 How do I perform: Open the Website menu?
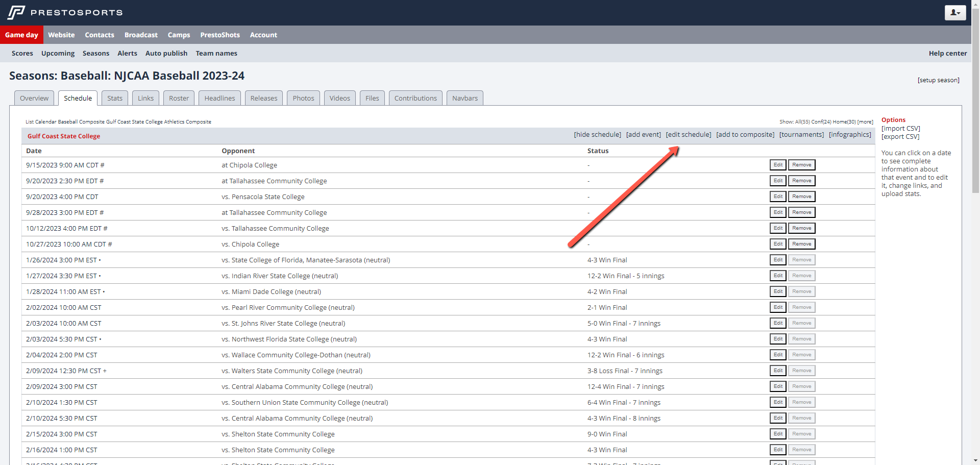(61, 35)
